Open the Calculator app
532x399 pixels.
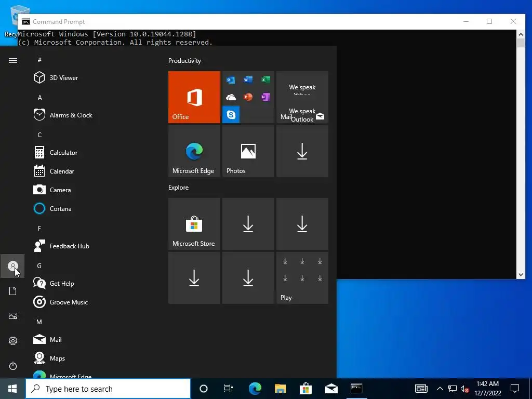point(91,152)
